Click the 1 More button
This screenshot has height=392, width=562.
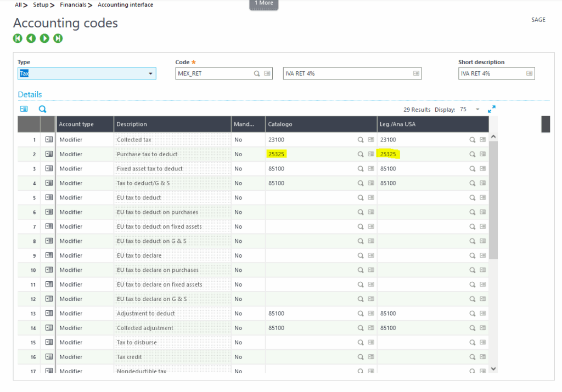263,3
